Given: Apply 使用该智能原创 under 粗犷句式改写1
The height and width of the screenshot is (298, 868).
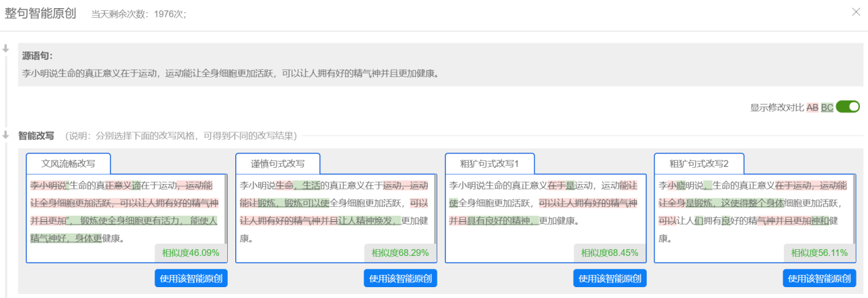Looking at the screenshot, I should pyautogui.click(x=610, y=278).
